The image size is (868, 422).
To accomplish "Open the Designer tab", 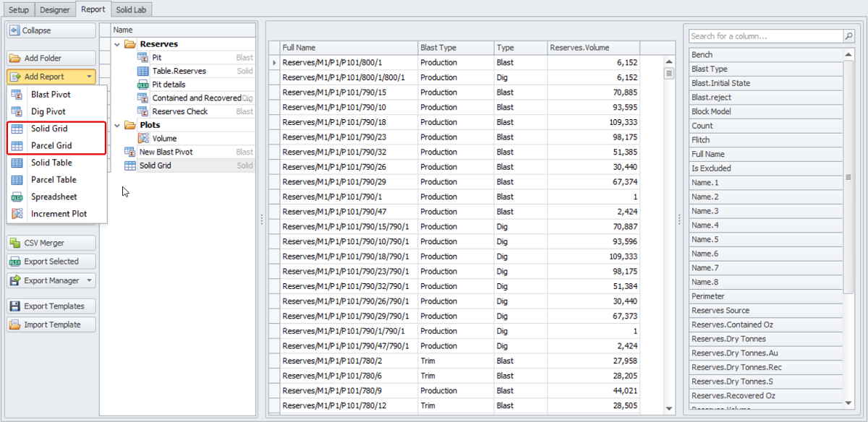I will point(55,10).
